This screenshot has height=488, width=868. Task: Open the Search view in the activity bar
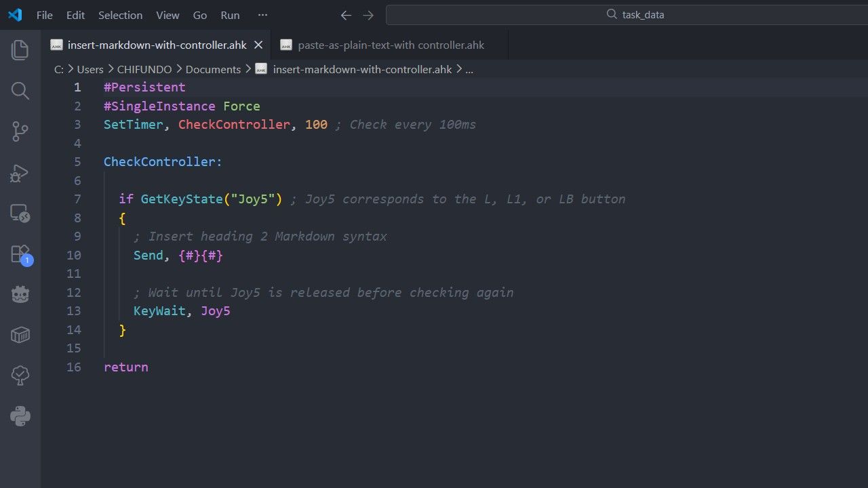[x=20, y=91]
